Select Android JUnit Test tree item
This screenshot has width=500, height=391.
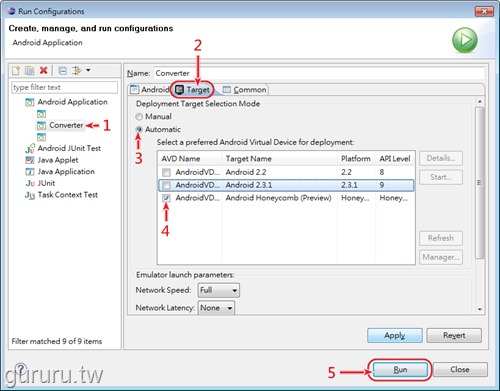(x=69, y=148)
